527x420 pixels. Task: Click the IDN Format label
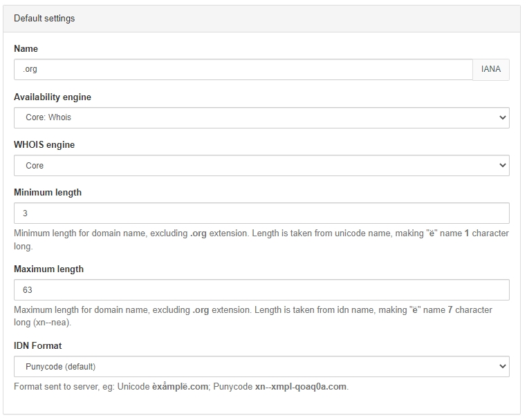coord(37,346)
